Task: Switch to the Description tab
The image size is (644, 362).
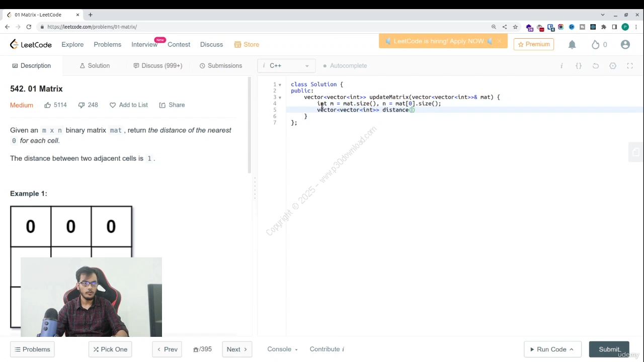Action: (x=31, y=66)
